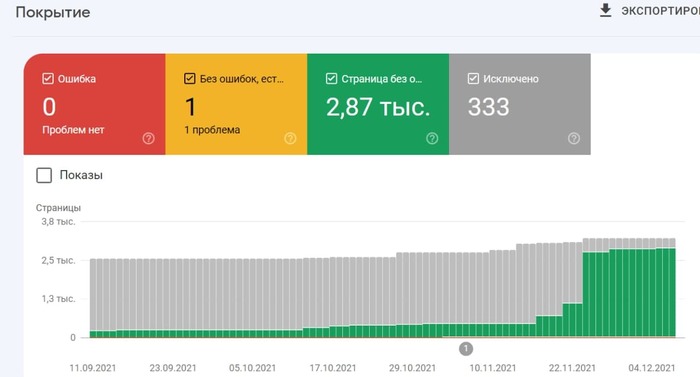700x377 pixels.
Task: Click the 2,5 тыс. axis value
Action: (x=58, y=260)
